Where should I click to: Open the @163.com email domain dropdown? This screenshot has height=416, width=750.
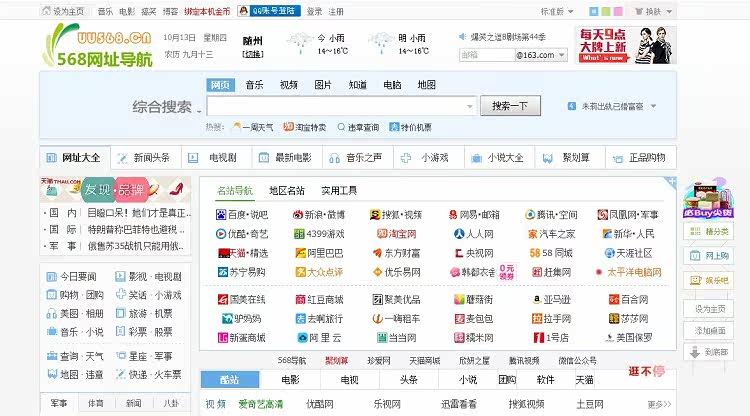(561, 55)
